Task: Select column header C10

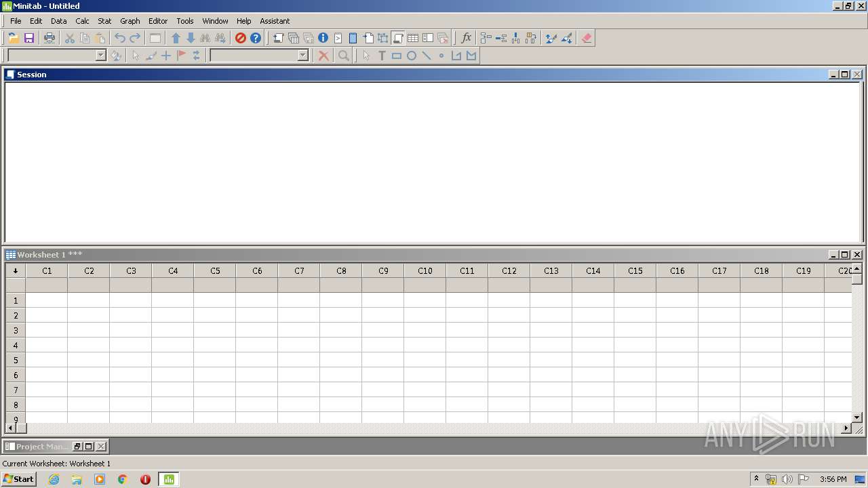Action: click(425, 270)
